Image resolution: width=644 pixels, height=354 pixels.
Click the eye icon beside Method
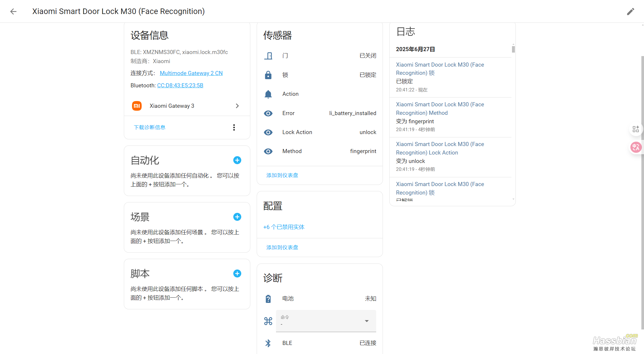click(268, 151)
